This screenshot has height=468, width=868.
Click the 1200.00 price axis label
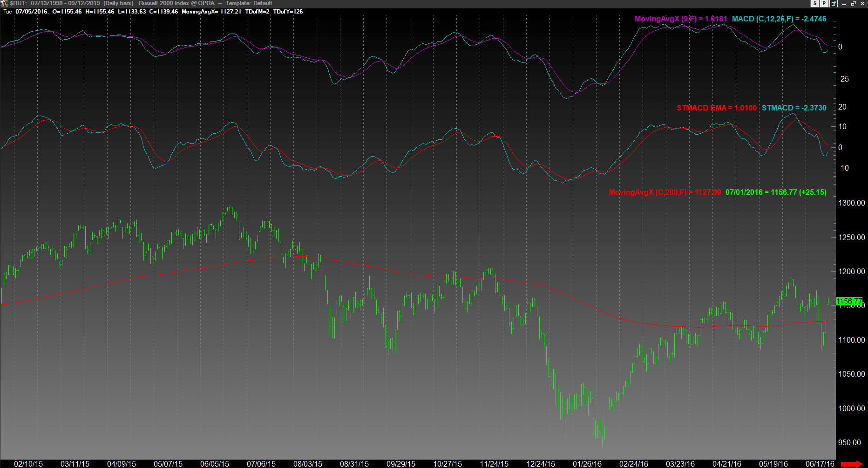(x=851, y=271)
